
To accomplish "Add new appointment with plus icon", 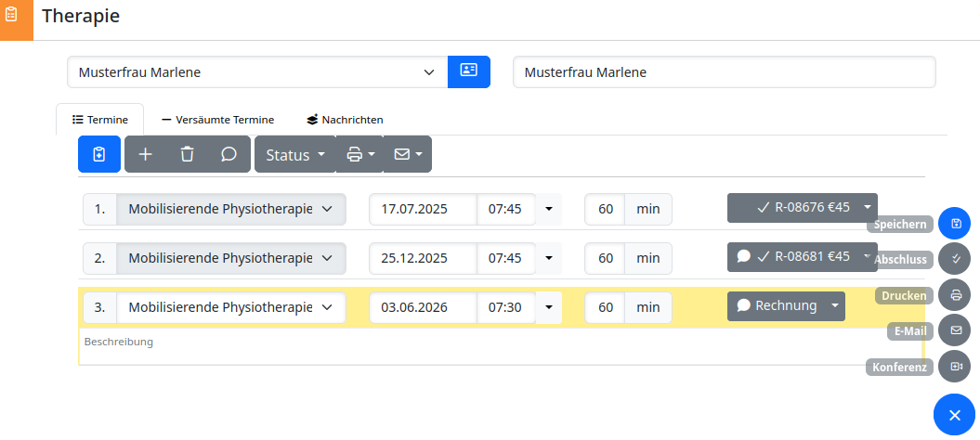I will (145, 154).
